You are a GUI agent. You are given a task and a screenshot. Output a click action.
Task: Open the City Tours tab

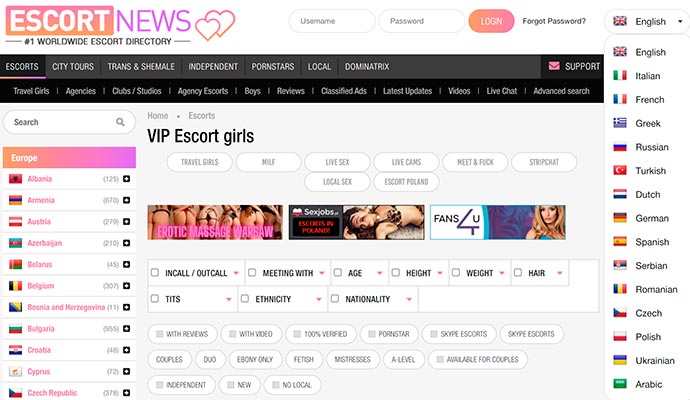tap(72, 67)
